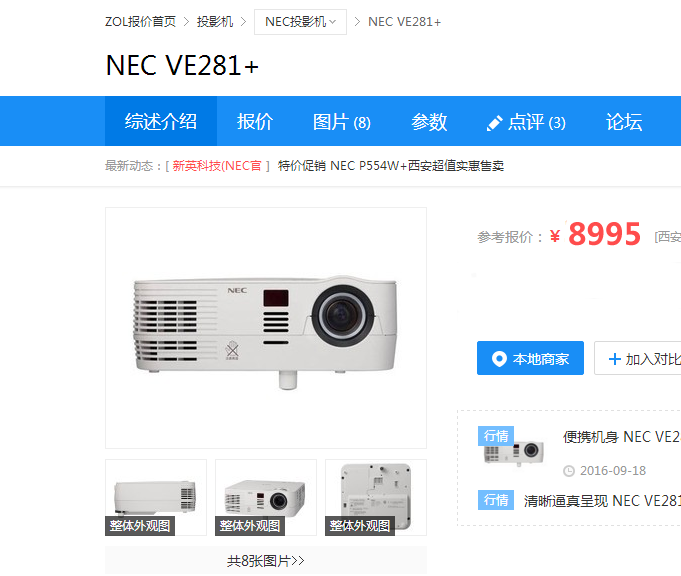Click the pencil icon beside 点评
The width and height of the screenshot is (681, 576).
[x=495, y=123]
